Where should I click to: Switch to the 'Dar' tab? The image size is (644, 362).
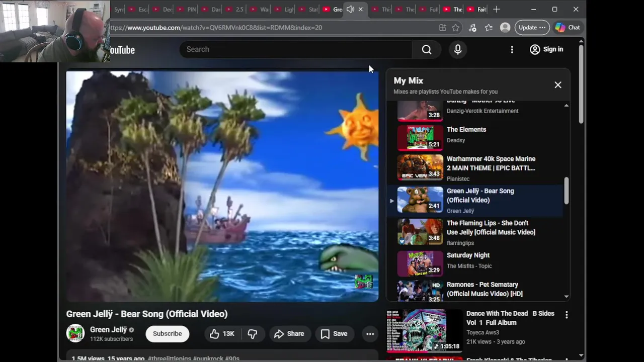[210, 9]
